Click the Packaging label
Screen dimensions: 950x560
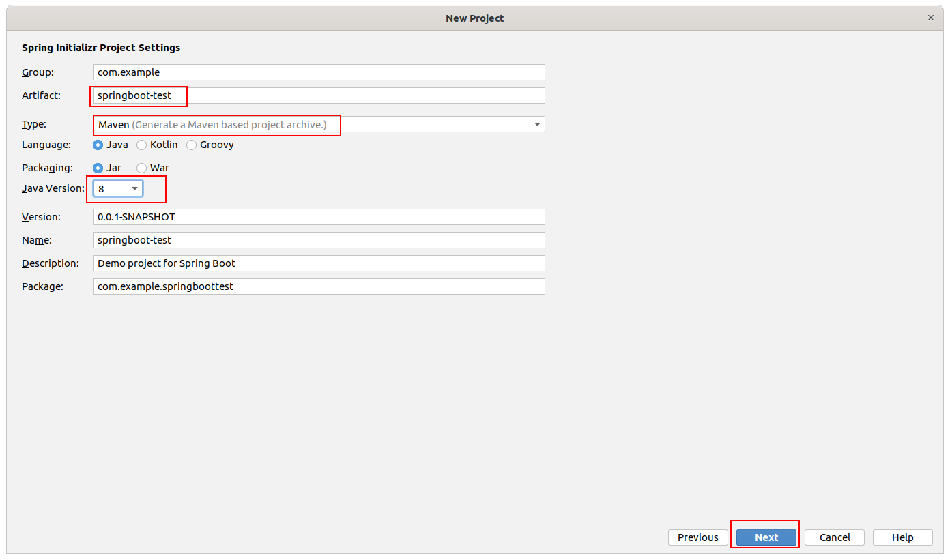click(x=47, y=168)
